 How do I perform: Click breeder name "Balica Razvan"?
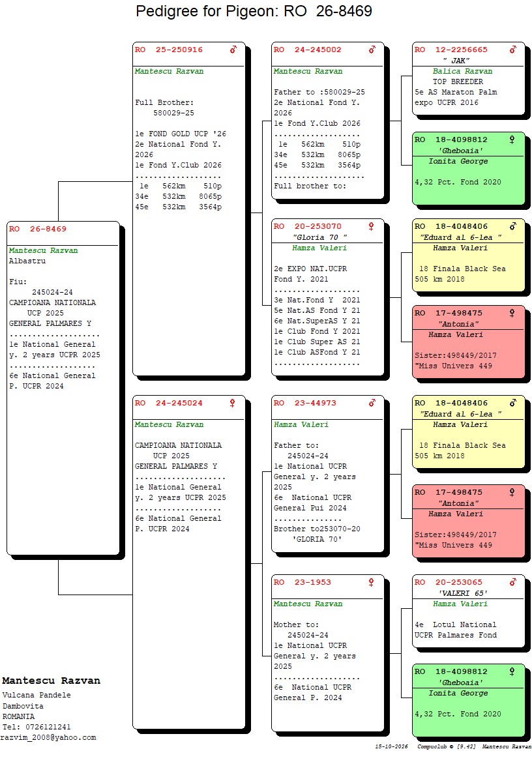point(462,71)
